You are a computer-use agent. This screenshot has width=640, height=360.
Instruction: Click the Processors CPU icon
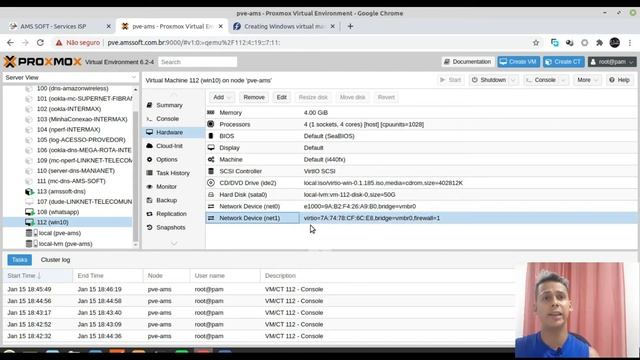coord(211,124)
